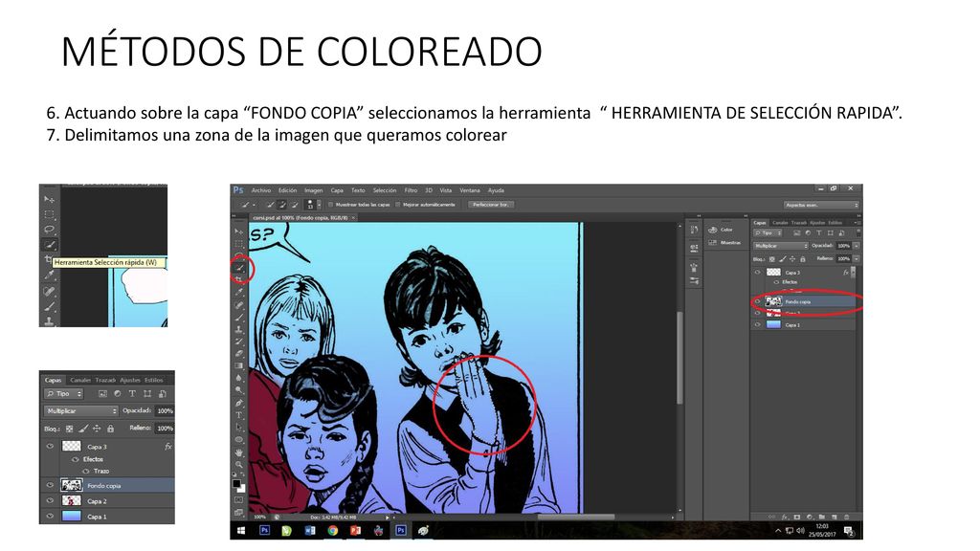Click New selection mode in options bar
980x551 pixels.
click(271, 205)
